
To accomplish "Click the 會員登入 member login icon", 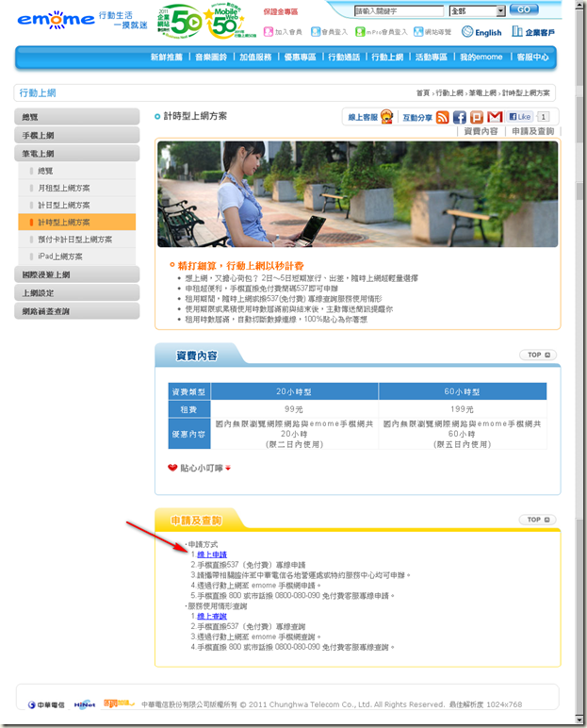I will [316, 31].
